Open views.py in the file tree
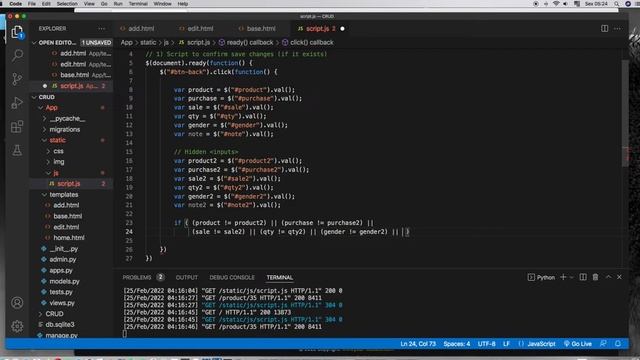This screenshot has height=360, width=640. click(x=62, y=303)
